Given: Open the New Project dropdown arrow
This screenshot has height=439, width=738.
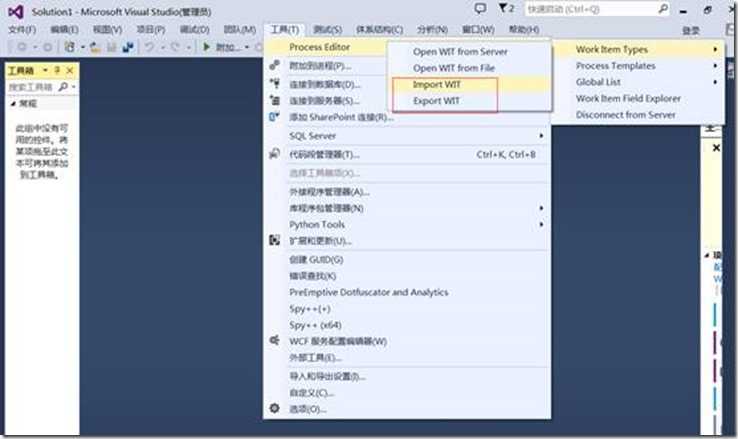Looking at the screenshot, I should 82,47.
